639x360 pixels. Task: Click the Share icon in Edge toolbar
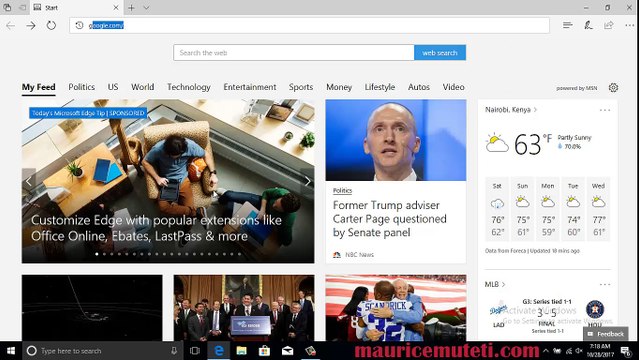[x=609, y=25]
